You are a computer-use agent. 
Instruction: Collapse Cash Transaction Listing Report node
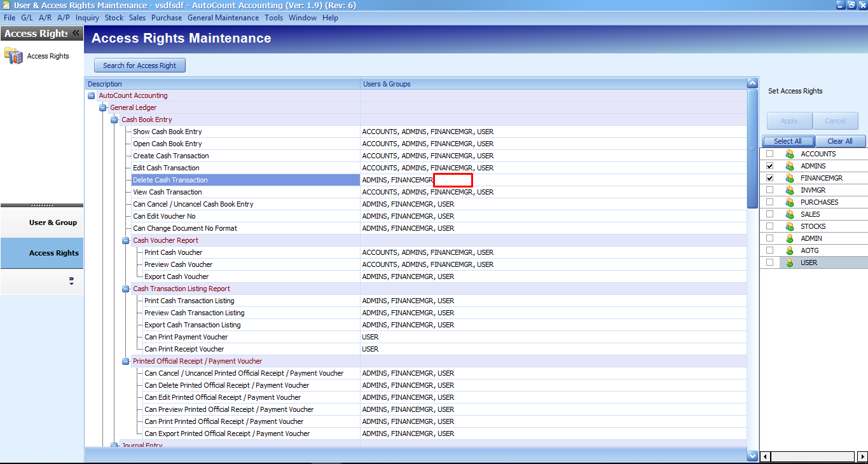pyautogui.click(x=126, y=289)
